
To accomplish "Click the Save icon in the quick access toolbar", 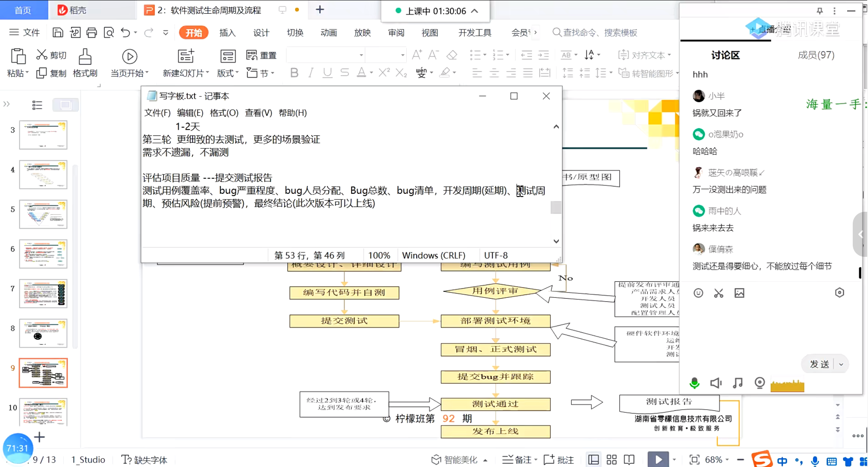I will point(58,33).
